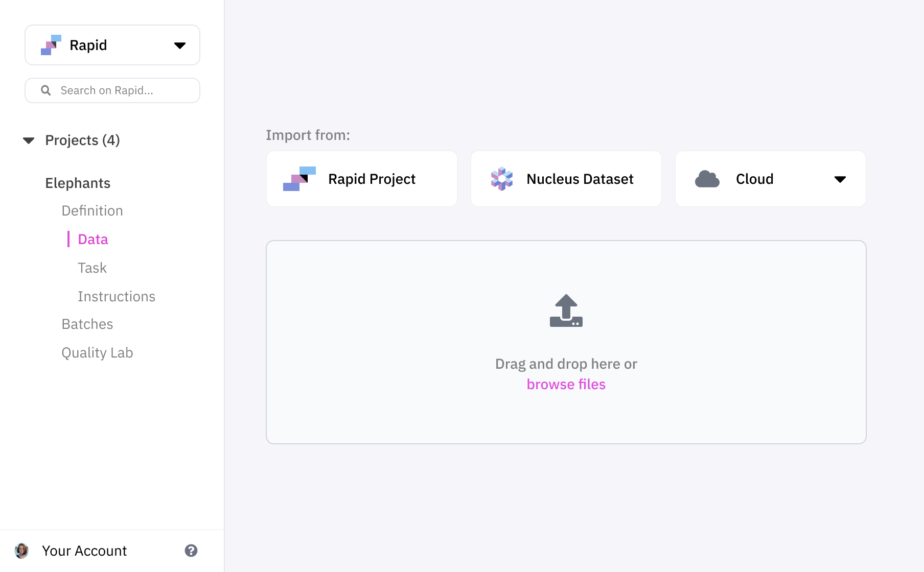Click the browse files link
This screenshot has height=572, width=924.
pyautogui.click(x=566, y=384)
